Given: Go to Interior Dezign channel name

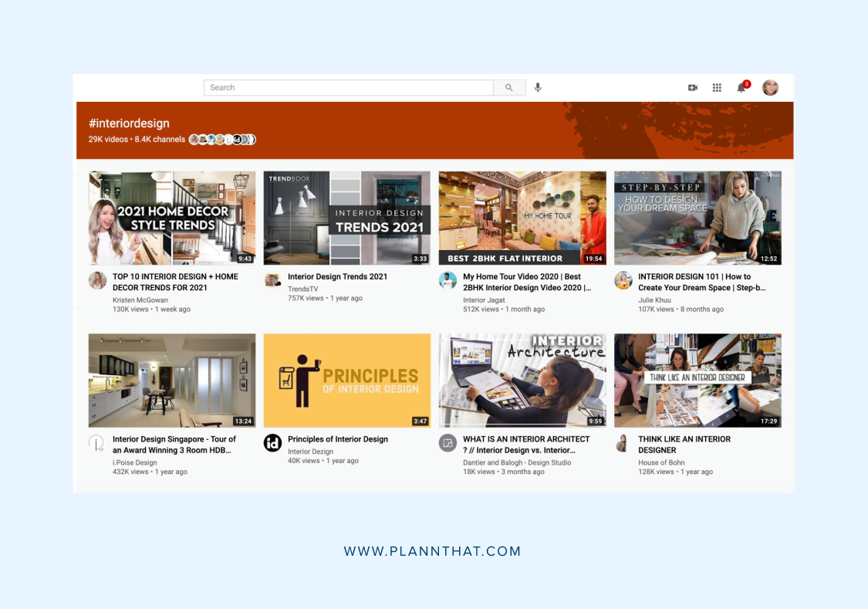Looking at the screenshot, I should (311, 452).
